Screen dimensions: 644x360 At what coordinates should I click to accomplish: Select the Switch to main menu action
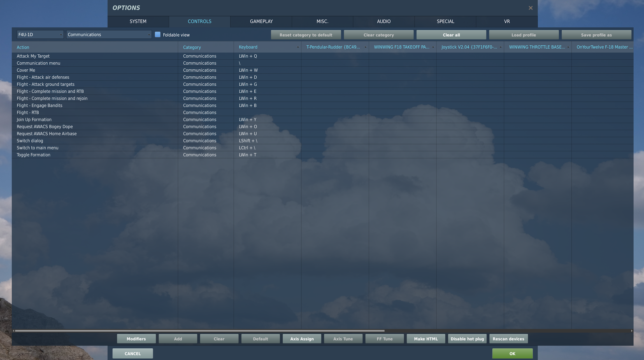pos(322,148)
